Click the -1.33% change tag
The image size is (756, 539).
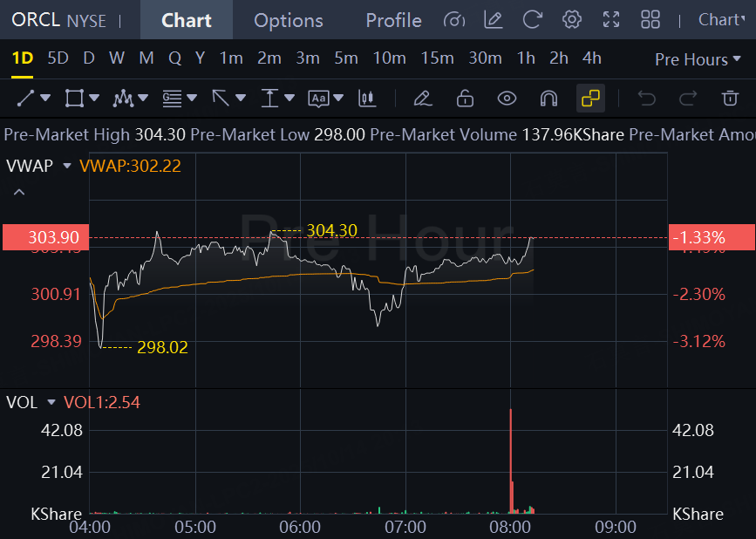712,237
